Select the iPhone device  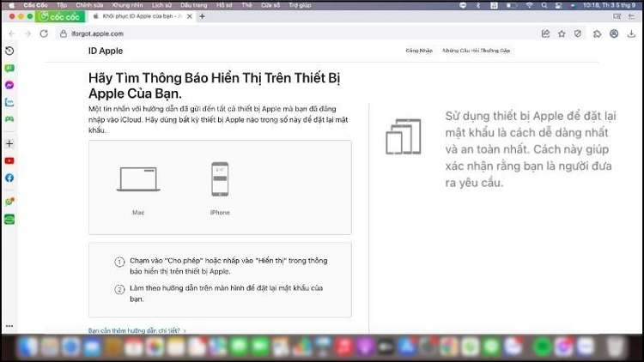coord(220,189)
